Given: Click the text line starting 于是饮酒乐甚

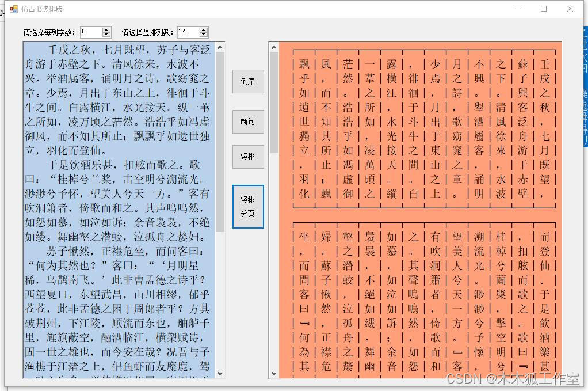Looking at the screenshot, I should point(123,165).
